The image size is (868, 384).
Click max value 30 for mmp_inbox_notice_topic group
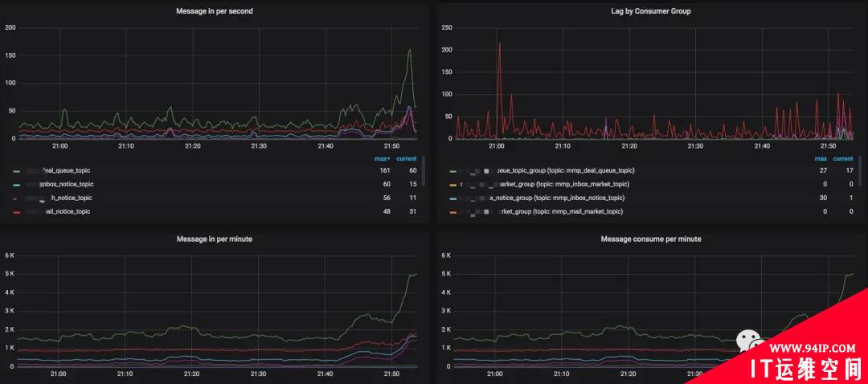[823, 198]
